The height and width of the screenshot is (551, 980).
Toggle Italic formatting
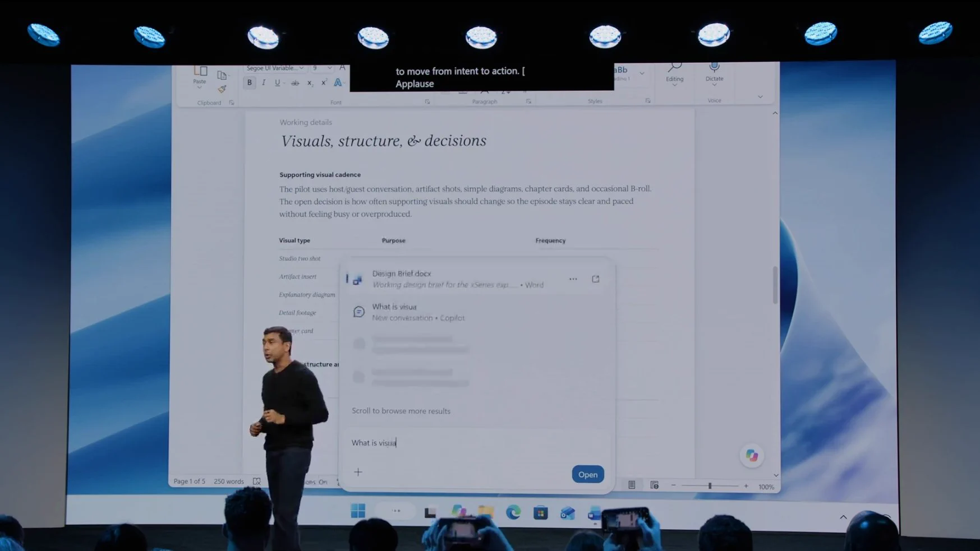tap(264, 83)
